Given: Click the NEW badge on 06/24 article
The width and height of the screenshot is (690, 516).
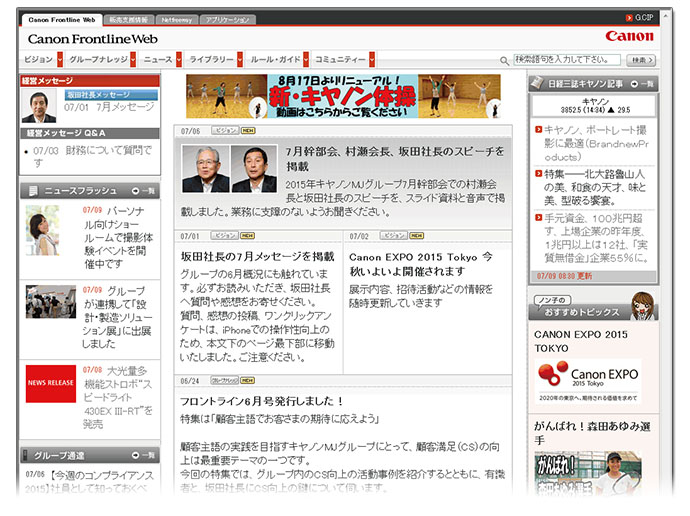Looking at the screenshot, I should point(248,381).
